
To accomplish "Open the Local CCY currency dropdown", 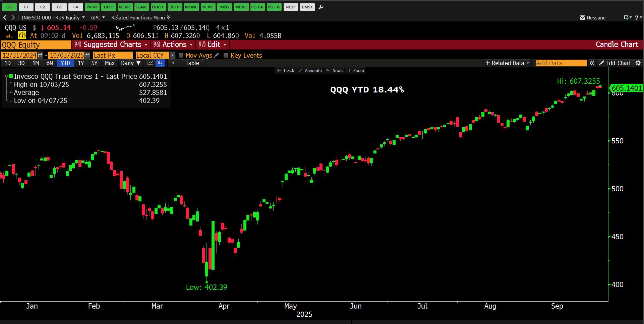I will [172, 55].
